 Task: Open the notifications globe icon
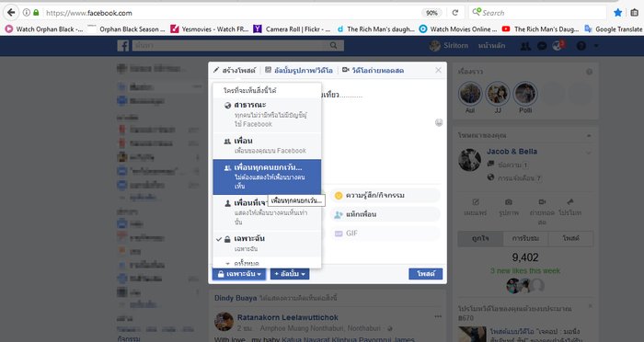[558, 46]
